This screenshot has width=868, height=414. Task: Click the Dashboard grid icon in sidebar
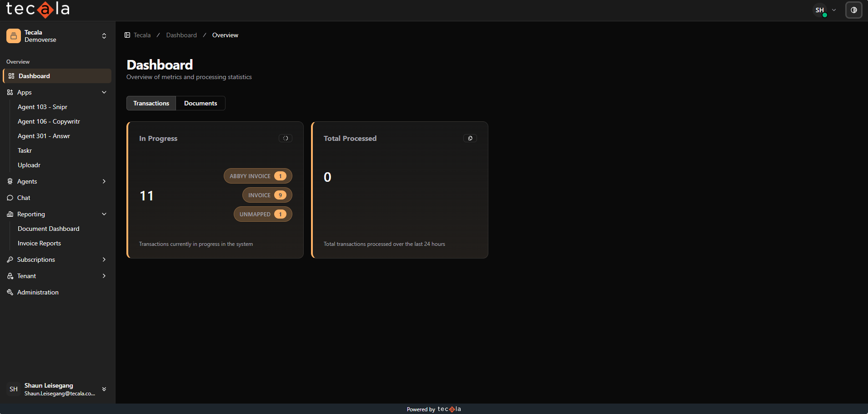11,76
